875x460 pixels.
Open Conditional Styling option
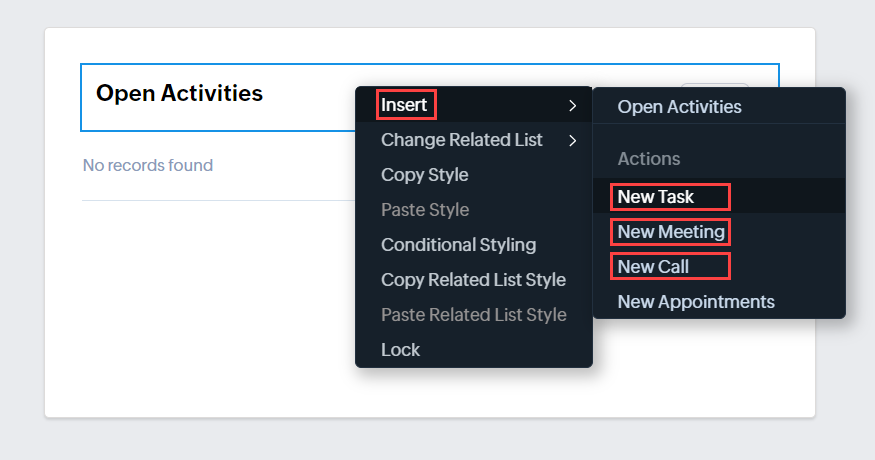coord(458,245)
